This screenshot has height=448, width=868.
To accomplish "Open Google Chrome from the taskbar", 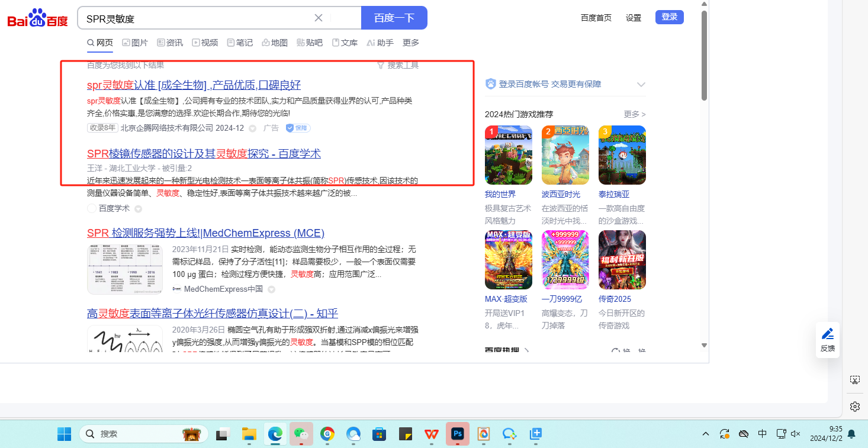I will [x=327, y=434].
